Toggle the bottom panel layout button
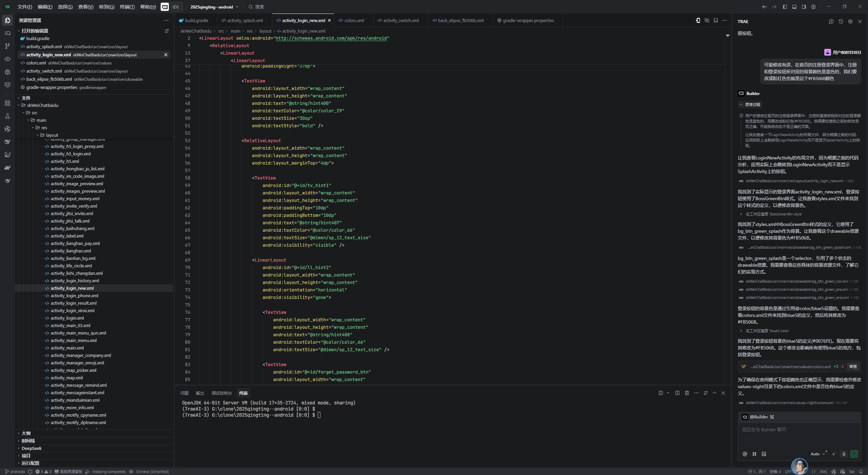This screenshot has height=475, width=868. [794, 7]
